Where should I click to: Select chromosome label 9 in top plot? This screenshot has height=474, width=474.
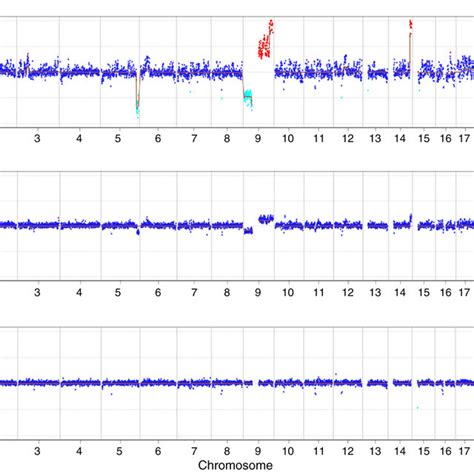tap(258, 138)
